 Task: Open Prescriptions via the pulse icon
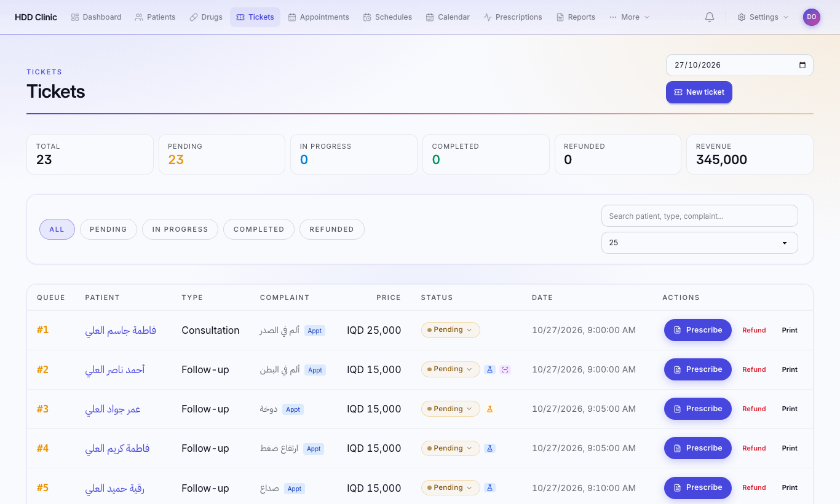tap(488, 17)
